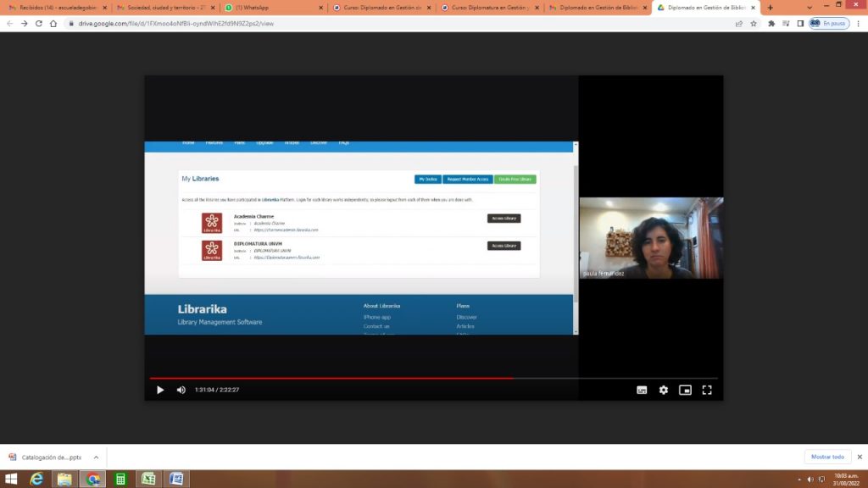This screenshot has width=868, height=488.
Task: Open the Chrome extensions puzzle icon
Action: [771, 24]
